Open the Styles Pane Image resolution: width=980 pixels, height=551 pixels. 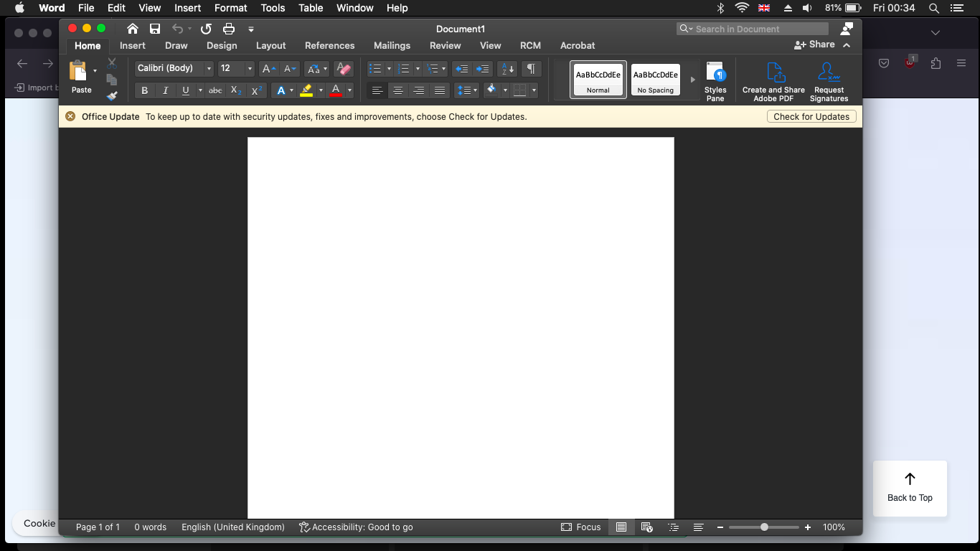click(x=715, y=81)
